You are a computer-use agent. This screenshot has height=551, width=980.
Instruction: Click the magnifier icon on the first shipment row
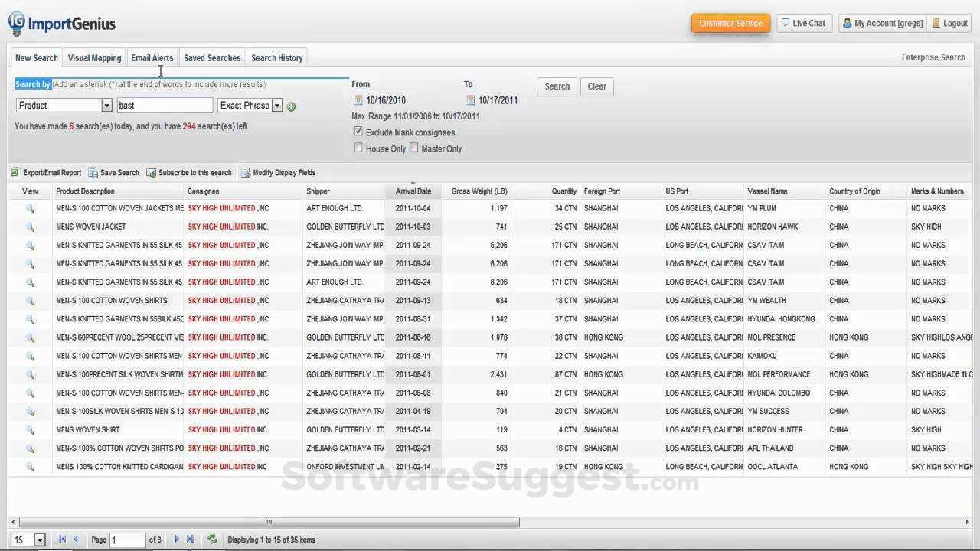coord(30,208)
